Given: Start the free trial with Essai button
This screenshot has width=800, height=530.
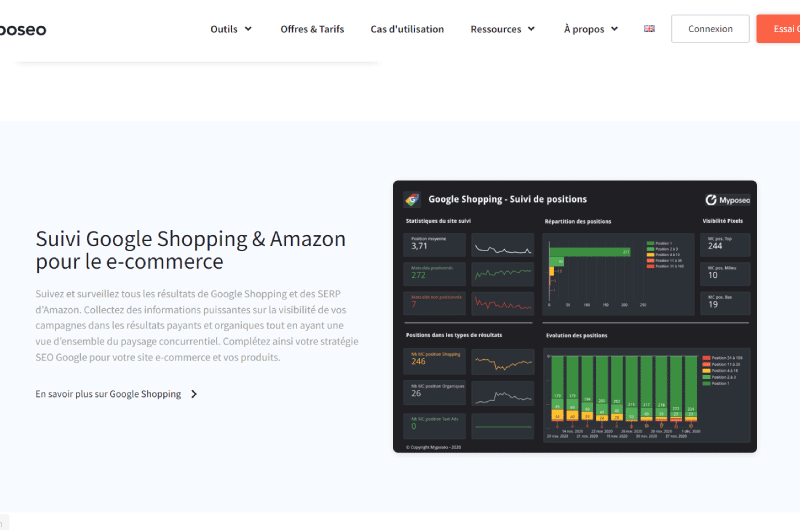Looking at the screenshot, I should click(779, 29).
